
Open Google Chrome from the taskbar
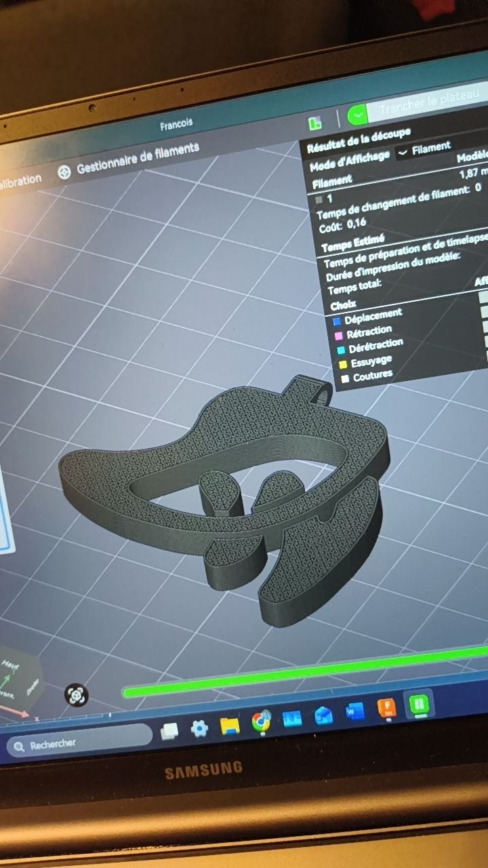(x=261, y=722)
